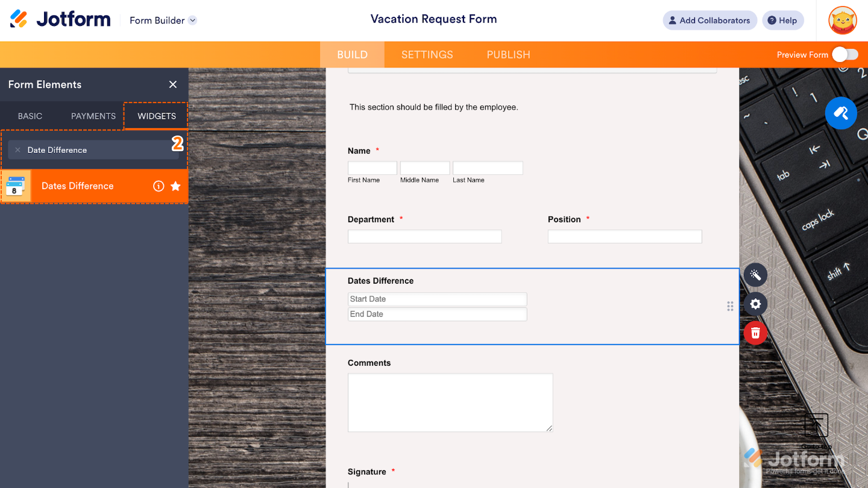This screenshot has width=868, height=488.
Task: Open the wand wizard icon beside the field
Action: [755, 275]
